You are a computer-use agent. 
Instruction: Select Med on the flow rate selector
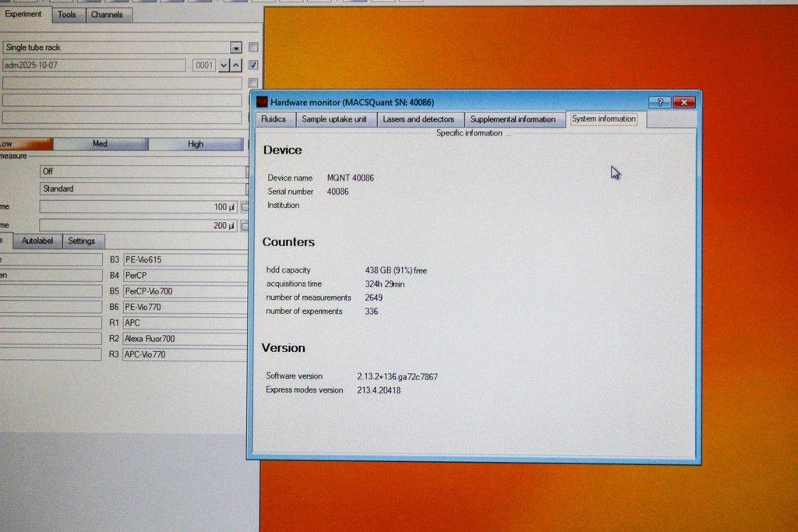tap(101, 143)
